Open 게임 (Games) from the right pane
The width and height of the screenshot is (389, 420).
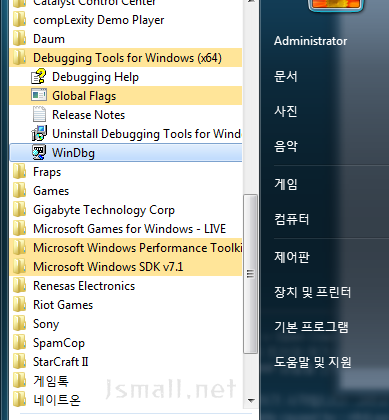[285, 184]
